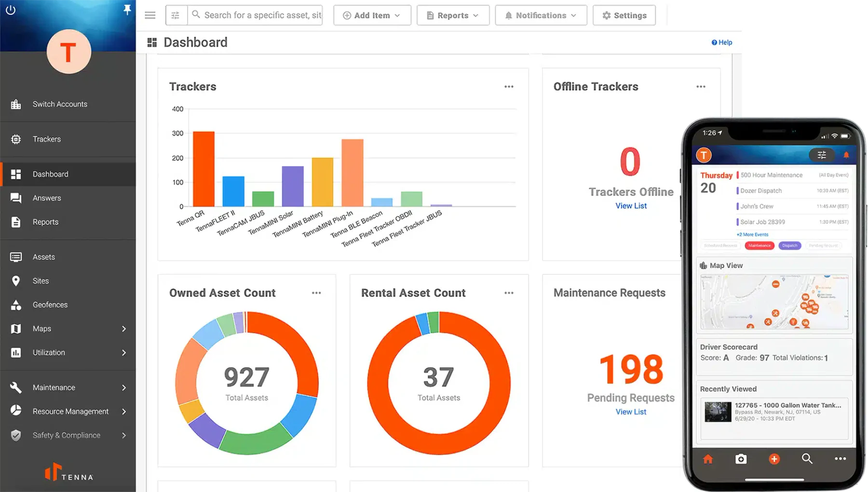
Task: Click the Safety & Compliance shield icon
Action: 16,435
